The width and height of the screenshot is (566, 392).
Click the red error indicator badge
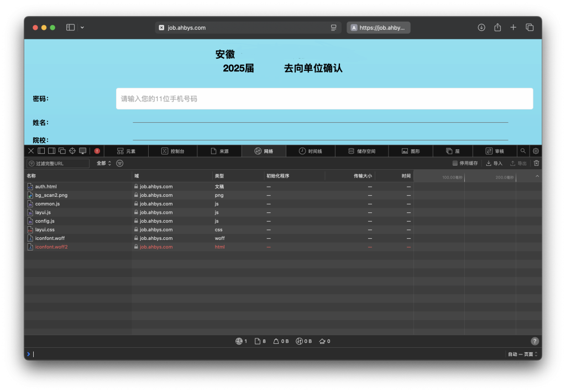click(97, 151)
